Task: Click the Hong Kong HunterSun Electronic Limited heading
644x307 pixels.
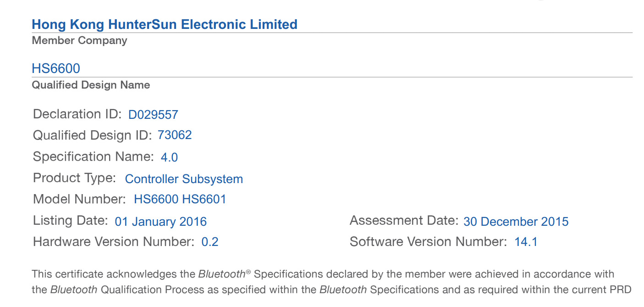Action: pos(164,24)
